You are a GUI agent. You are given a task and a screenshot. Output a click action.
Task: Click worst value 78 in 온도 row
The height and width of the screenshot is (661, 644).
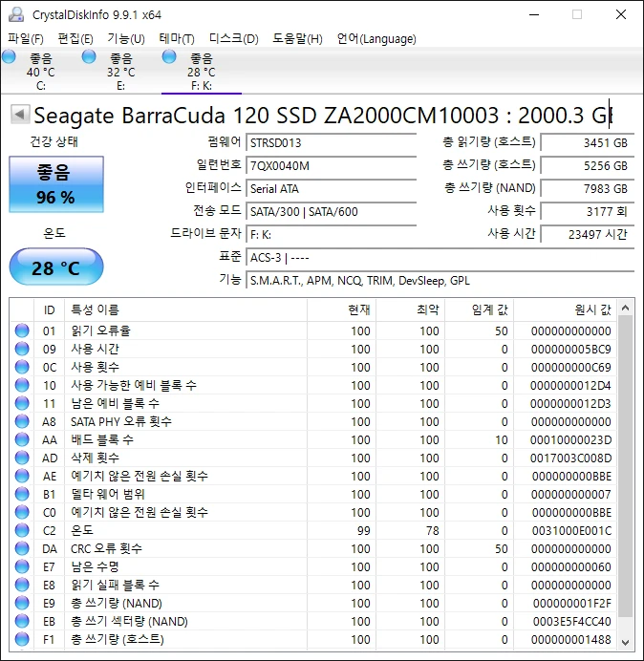click(x=432, y=531)
